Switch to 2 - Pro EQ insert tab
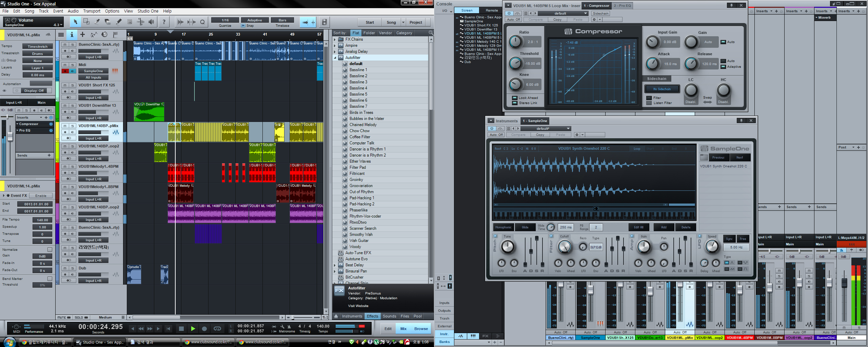This screenshot has width=868, height=347. (x=623, y=5)
